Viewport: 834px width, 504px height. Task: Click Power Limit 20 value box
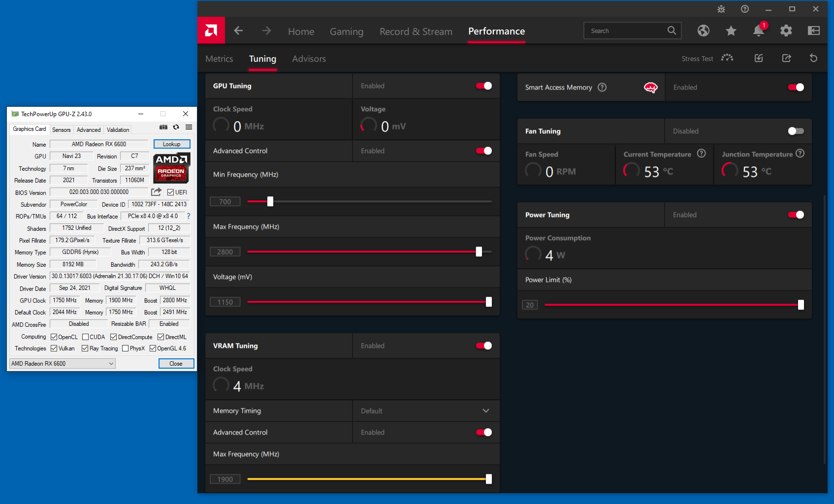[x=530, y=305]
